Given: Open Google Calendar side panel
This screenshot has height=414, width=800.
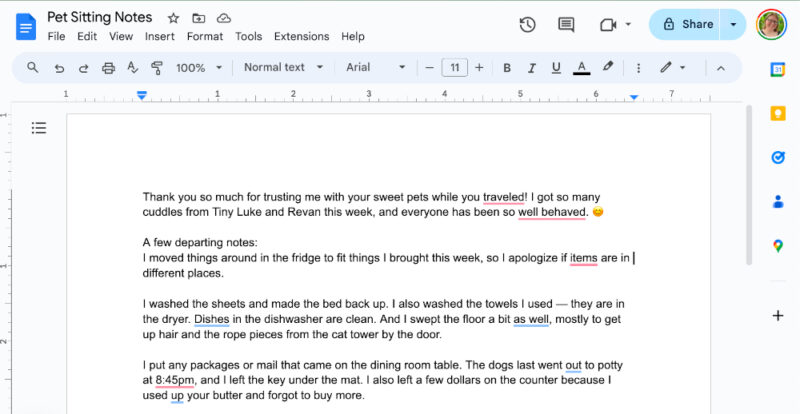Looking at the screenshot, I should 778,69.
